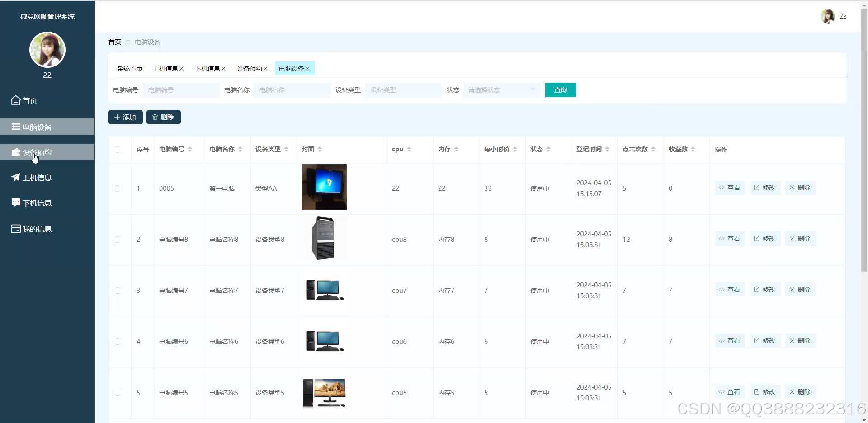Sort by 登记时间 column

[607, 149]
